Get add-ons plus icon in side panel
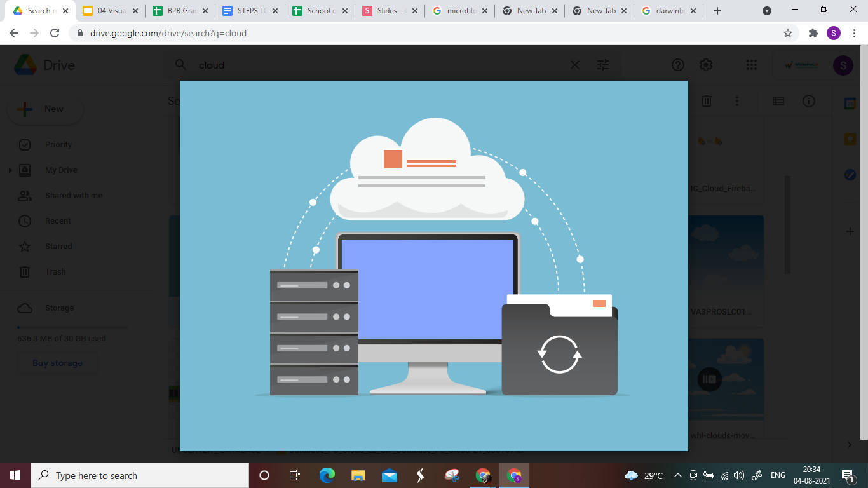The image size is (868, 488). [850, 231]
